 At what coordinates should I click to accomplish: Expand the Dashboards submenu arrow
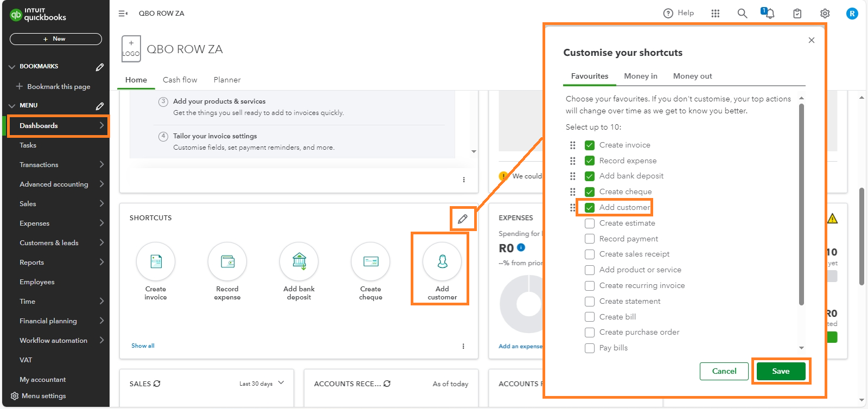101,125
